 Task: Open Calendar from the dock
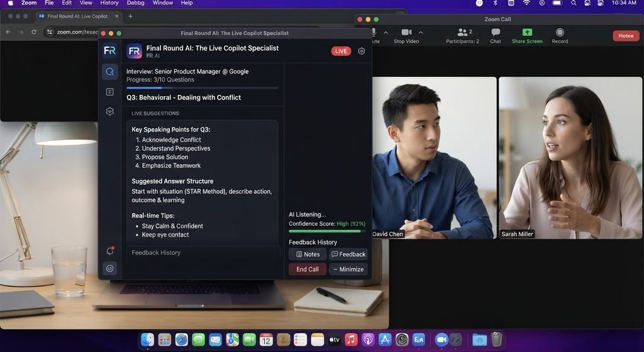pyautogui.click(x=266, y=339)
